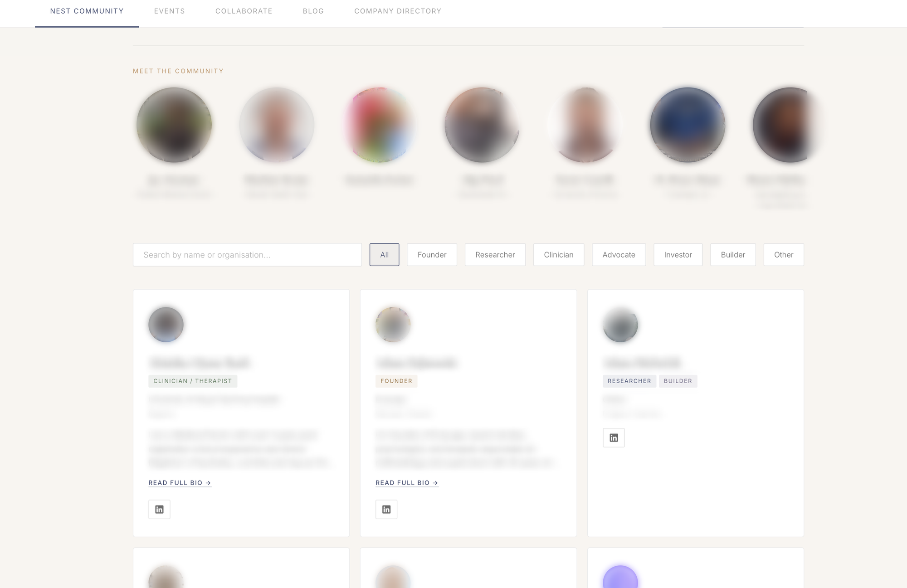The height and width of the screenshot is (588, 907).
Task: Filter community by Investor
Action: click(x=678, y=255)
